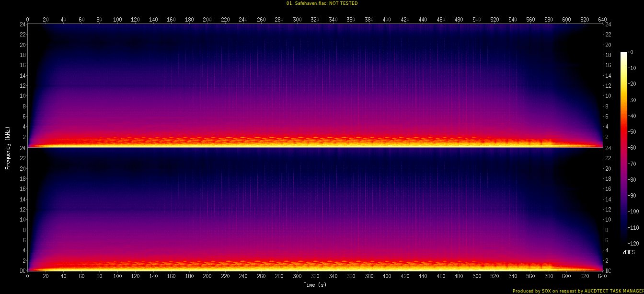Click the white top of the color scale bar
This screenshot has height=294, width=644.
point(623,54)
